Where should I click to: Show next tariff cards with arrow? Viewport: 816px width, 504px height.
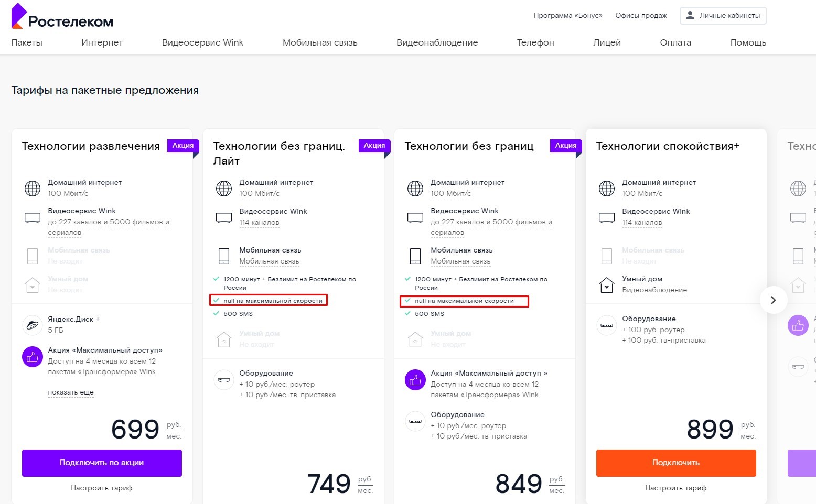(x=773, y=300)
